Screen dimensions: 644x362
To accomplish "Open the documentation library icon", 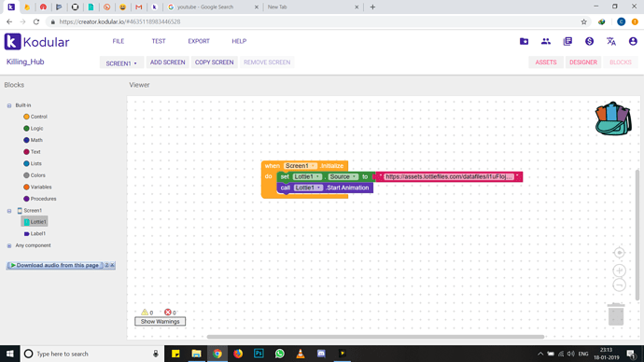I will 567,41.
